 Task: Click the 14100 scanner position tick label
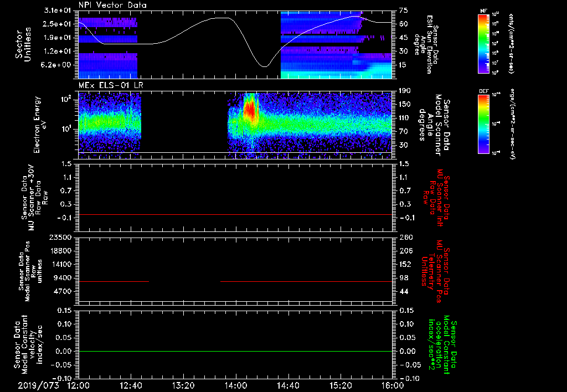click(x=61, y=264)
